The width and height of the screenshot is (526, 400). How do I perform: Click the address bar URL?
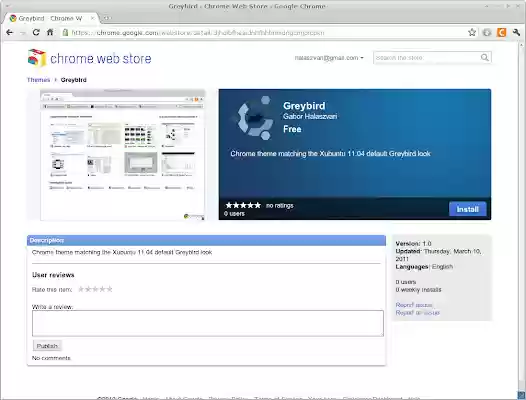[198, 33]
